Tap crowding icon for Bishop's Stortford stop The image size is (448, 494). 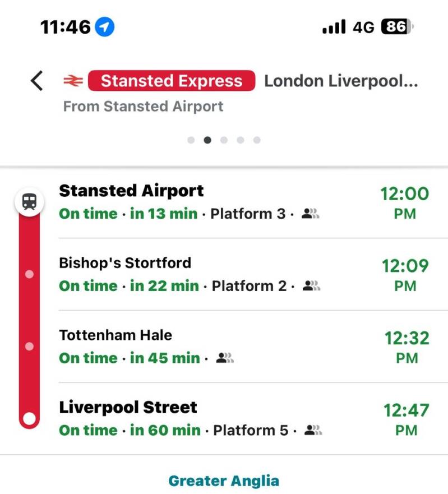[311, 286]
